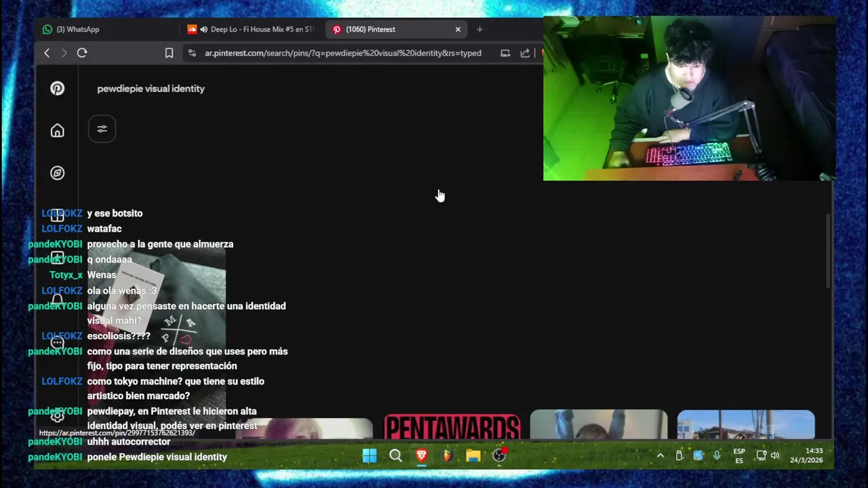
Task: Click username 'Totyx_x' in chat
Action: click(66, 274)
